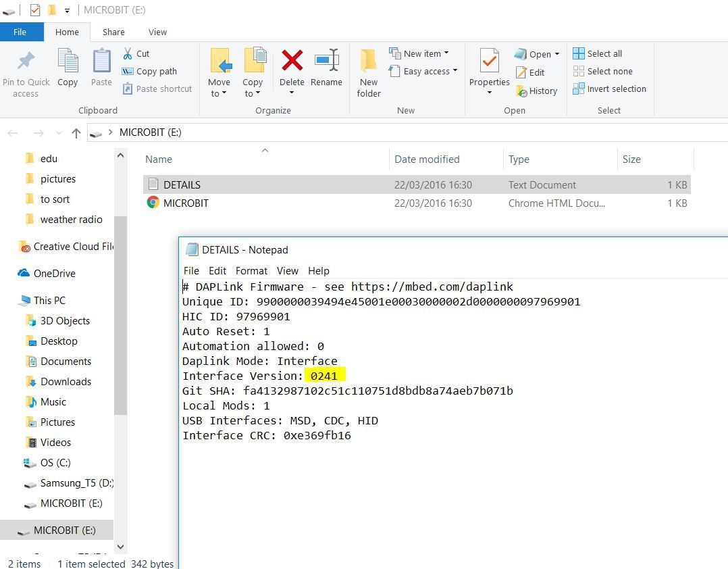728x569 pixels.
Task: Select Creative Cloud Files in sidebar
Action: pyautogui.click(x=66, y=247)
